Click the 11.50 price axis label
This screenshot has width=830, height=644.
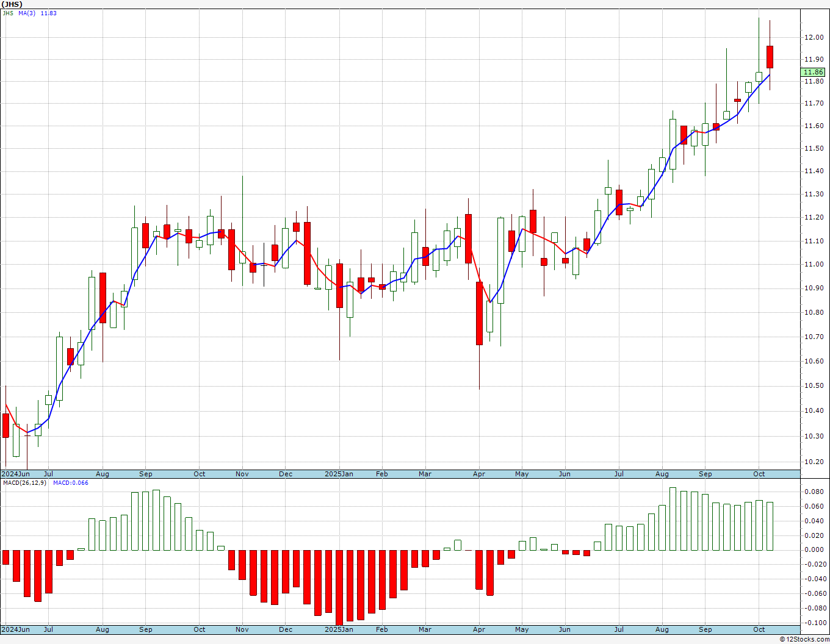[x=814, y=148]
